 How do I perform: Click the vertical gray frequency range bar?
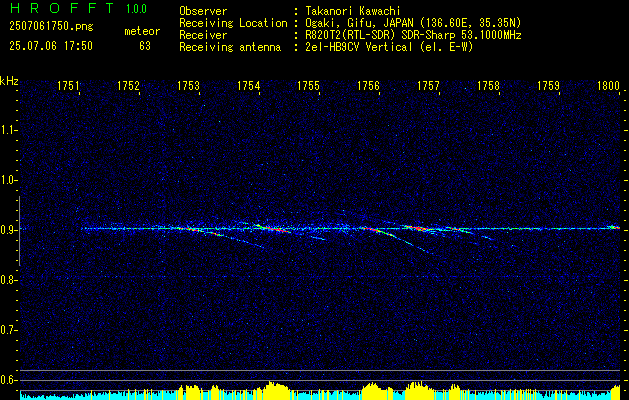(19, 231)
